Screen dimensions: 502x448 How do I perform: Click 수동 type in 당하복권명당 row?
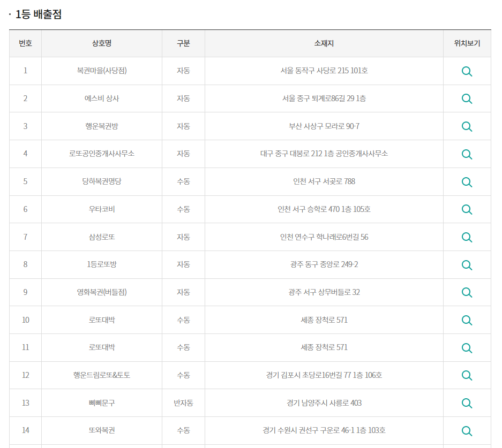pyautogui.click(x=183, y=181)
